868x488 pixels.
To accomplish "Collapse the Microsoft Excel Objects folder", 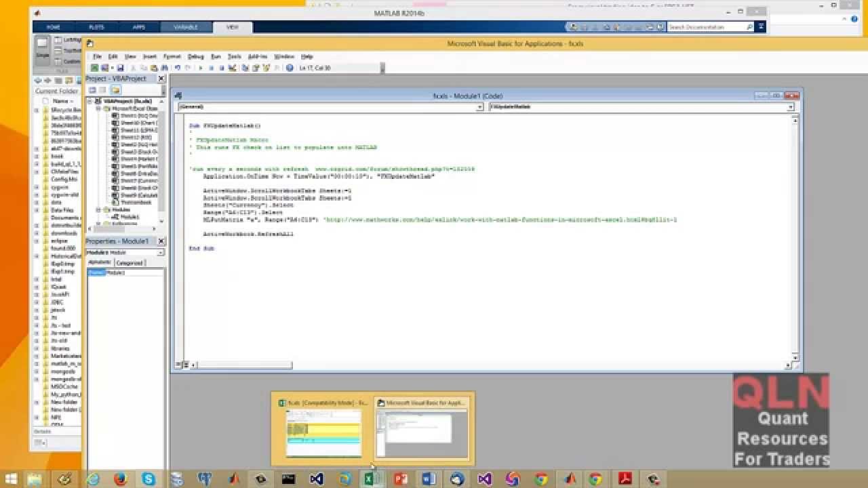I will coord(98,108).
